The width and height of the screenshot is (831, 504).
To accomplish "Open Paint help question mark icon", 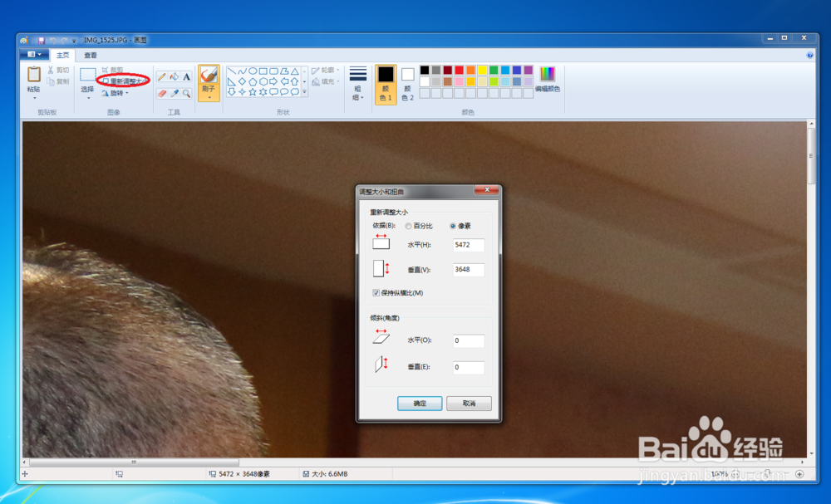I will click(x=809, y=55).
